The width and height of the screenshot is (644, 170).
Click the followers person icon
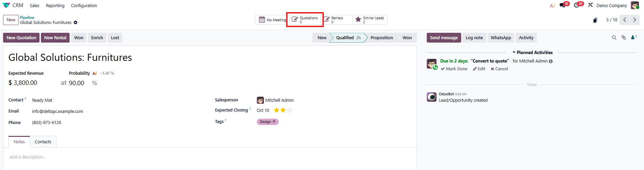click(x=633, y=38)
